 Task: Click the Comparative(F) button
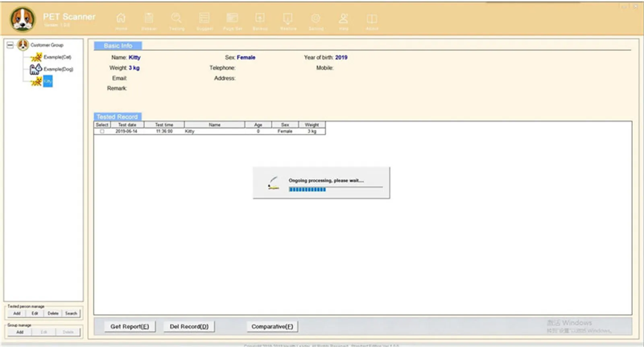click(272, 326)
